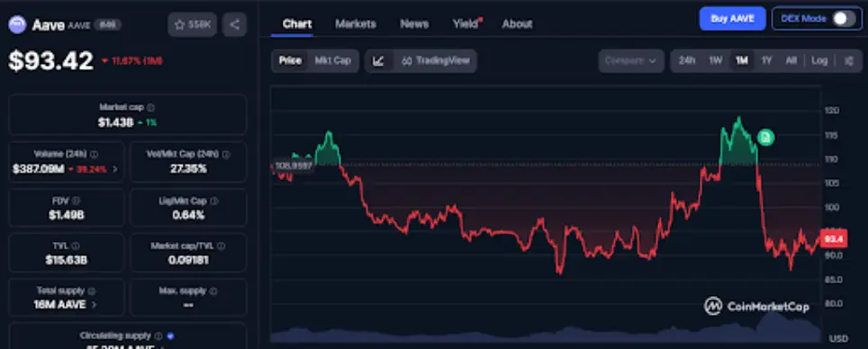Image resolution: width=868 pixels, height=349 pixels.
Task: Click the $93.42 price heading
Action: (51, 61)
